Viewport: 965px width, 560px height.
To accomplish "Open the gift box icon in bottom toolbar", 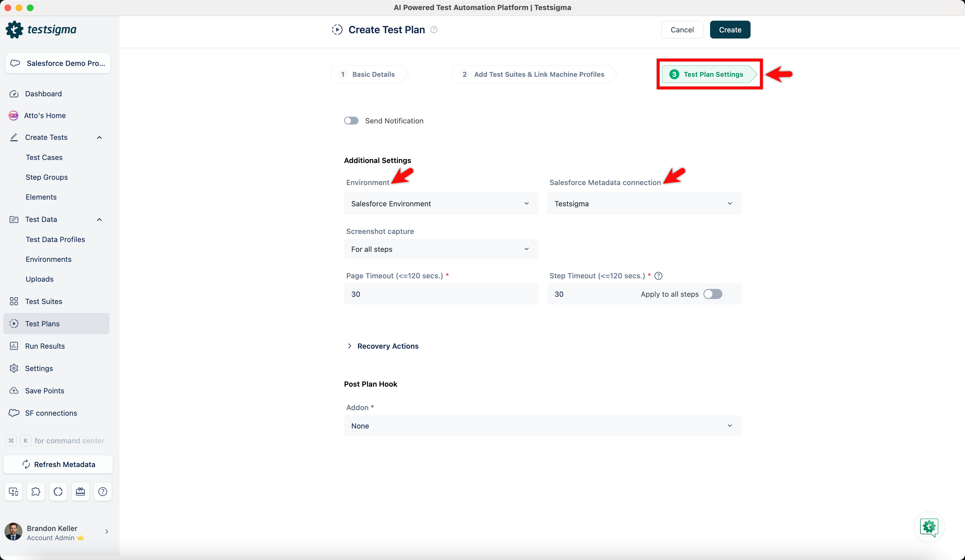I will tap(80, 492).
